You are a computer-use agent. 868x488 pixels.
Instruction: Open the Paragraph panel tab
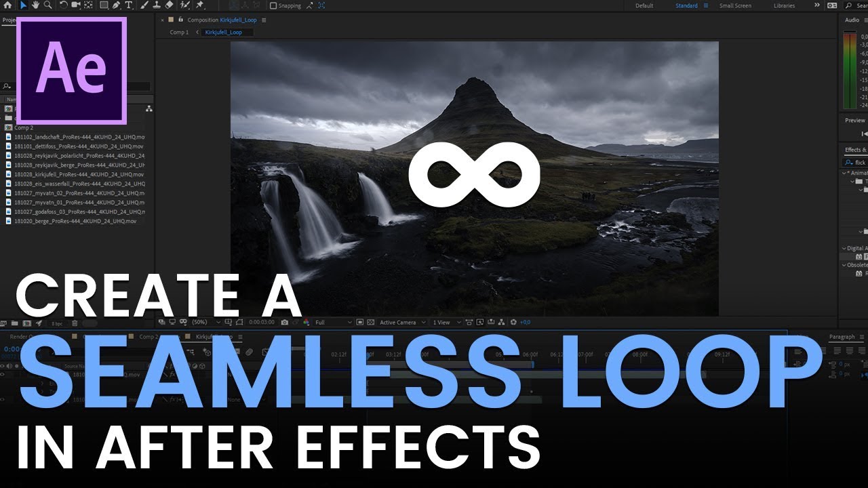point(842,337)
